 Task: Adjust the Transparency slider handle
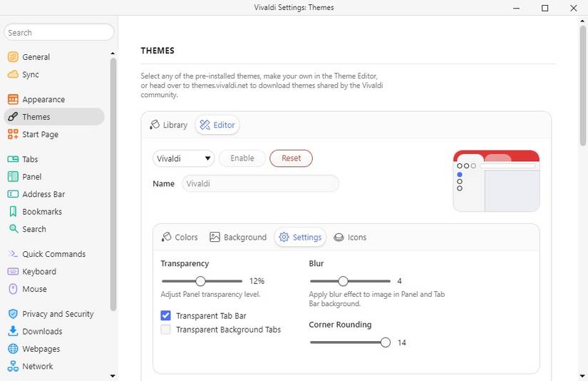pyautogui.click(x=200, y=281)
